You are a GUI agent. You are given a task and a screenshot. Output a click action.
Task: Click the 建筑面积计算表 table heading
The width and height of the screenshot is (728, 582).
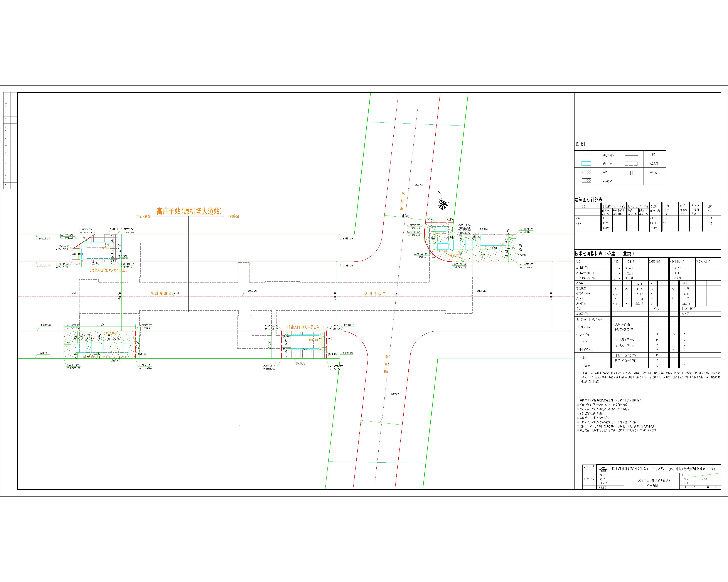(x=589, y=200)
